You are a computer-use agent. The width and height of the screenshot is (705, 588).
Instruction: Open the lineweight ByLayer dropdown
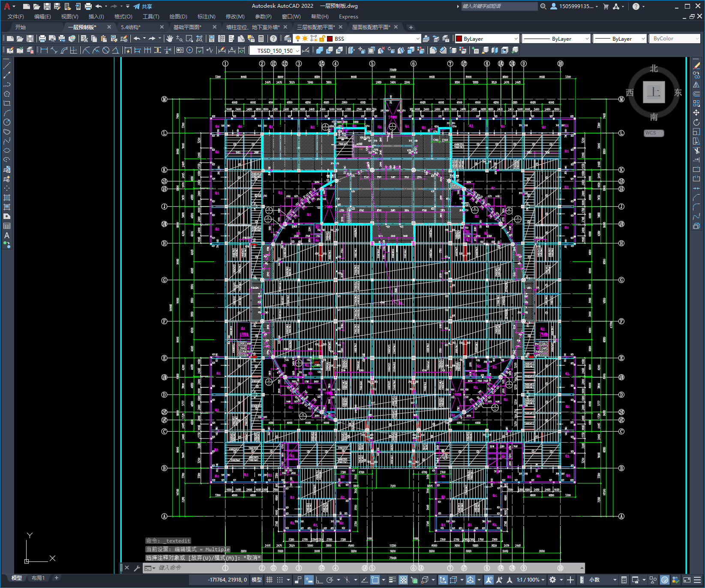click(x=620, y=39)
